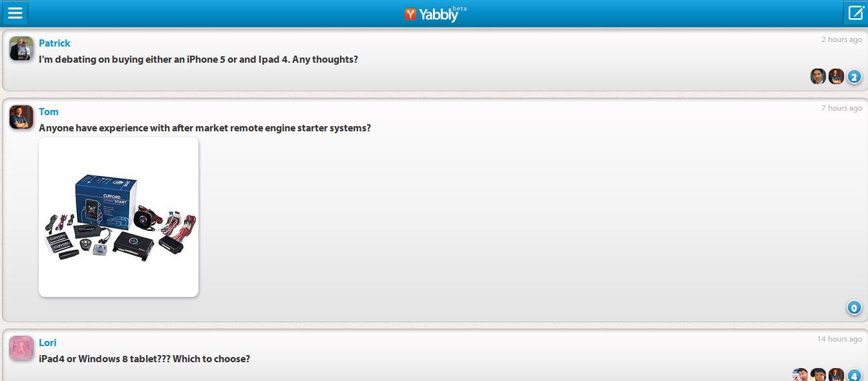The width and height of the screenshot is (868, 381).
Task: Open the iPhone 5 or iPad 4 question
Action: (198, 60)
